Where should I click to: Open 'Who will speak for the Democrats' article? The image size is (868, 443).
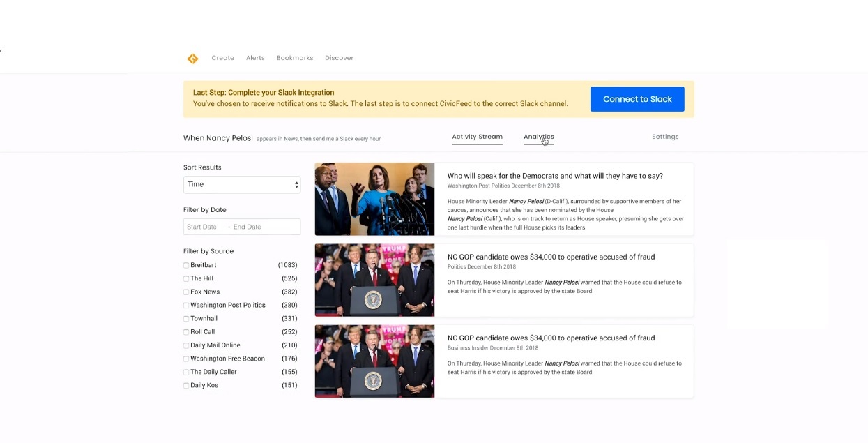click(x=554, y=176)
